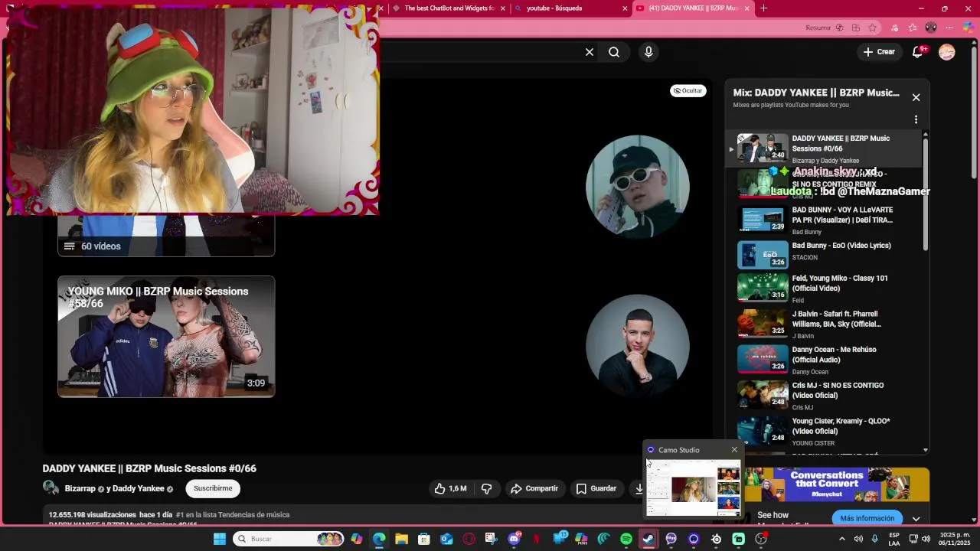Save video with the Guardar button
Screen dimensions: 980x551
[596, 488]
